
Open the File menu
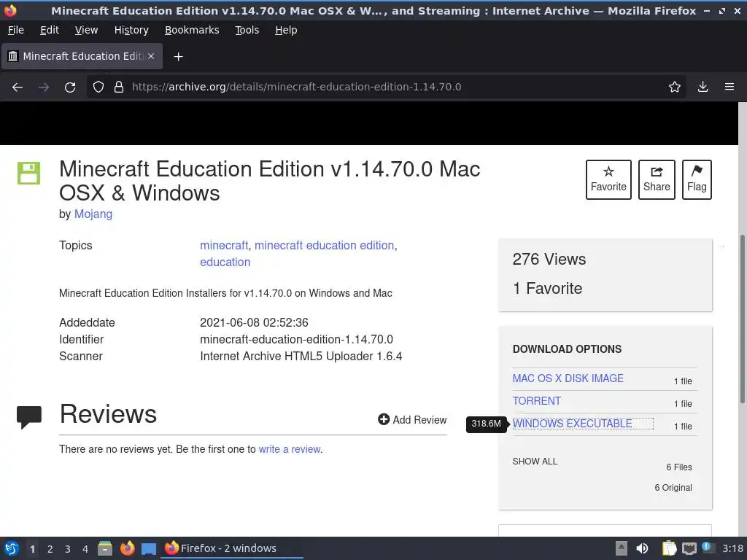[x=16, y=30]
